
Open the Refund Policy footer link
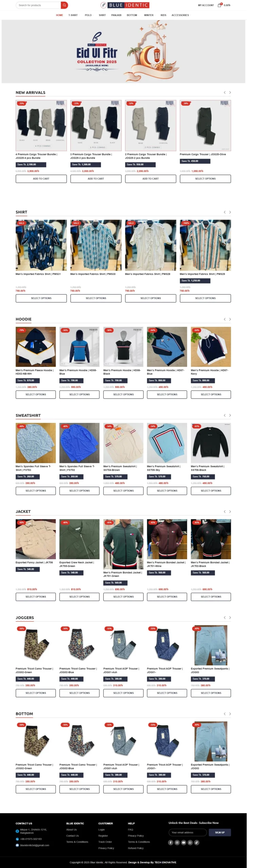(136, 848)
